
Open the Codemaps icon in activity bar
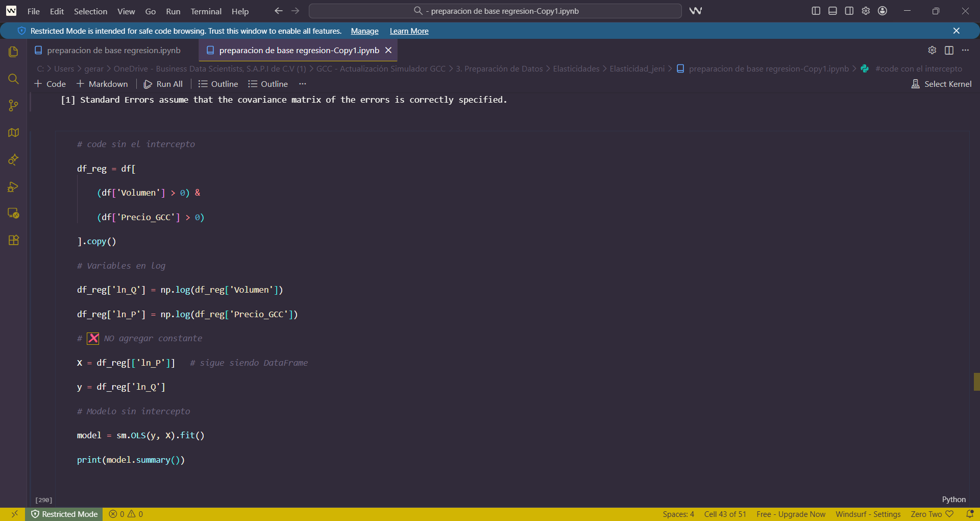[14, 133]
